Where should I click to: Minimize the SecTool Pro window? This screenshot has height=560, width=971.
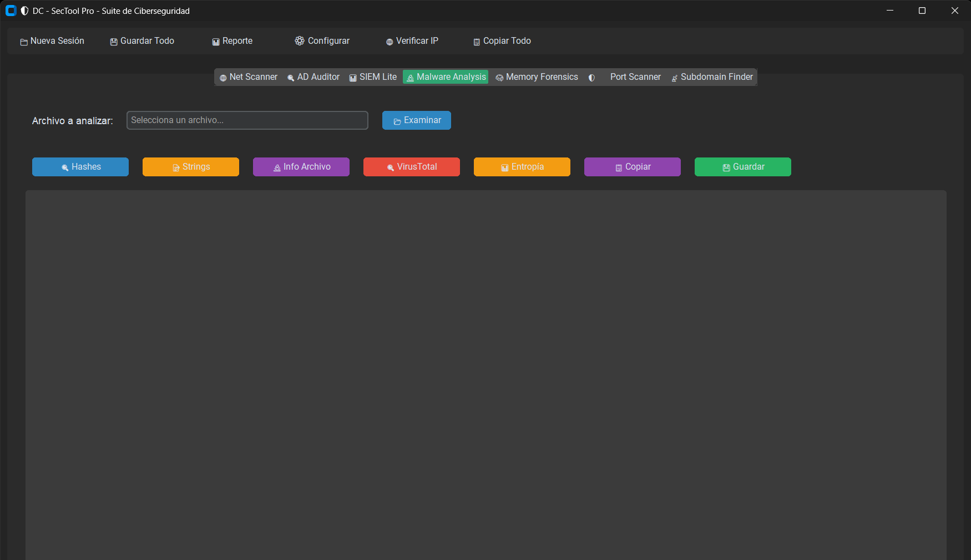890,11
